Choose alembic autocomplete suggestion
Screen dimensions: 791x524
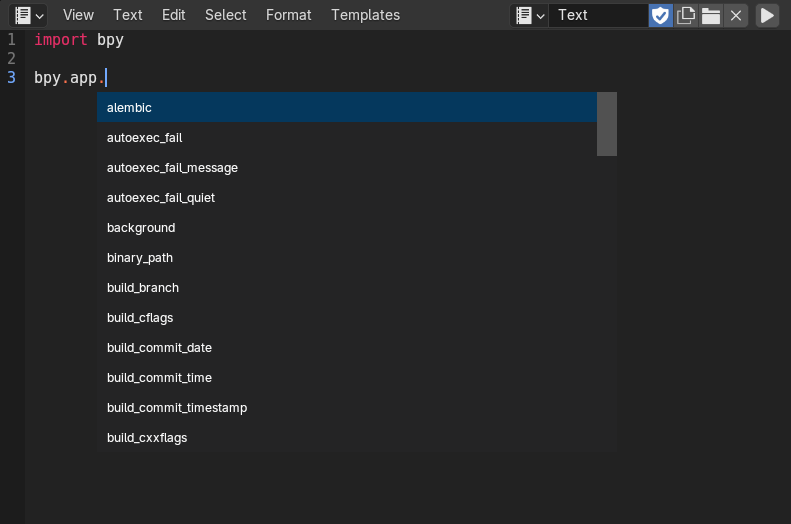tap(347, 107)
